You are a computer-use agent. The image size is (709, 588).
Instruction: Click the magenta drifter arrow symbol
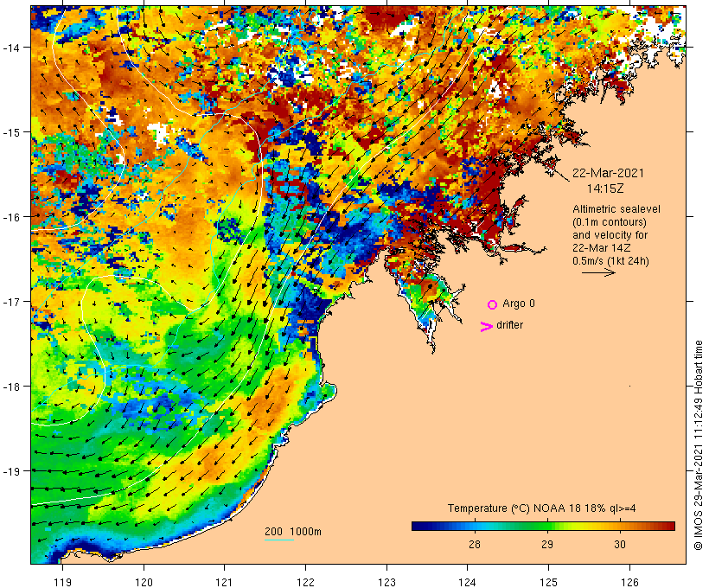(x=486, y=327)
